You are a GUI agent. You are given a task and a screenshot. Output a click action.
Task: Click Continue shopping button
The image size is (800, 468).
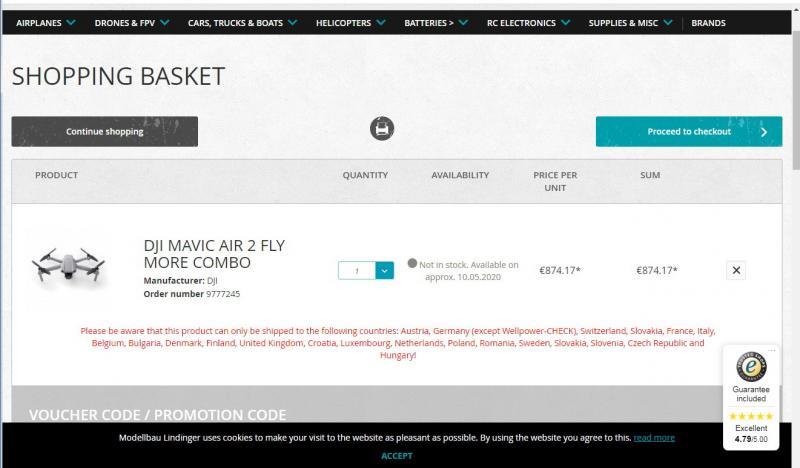[x=105, y=132]
